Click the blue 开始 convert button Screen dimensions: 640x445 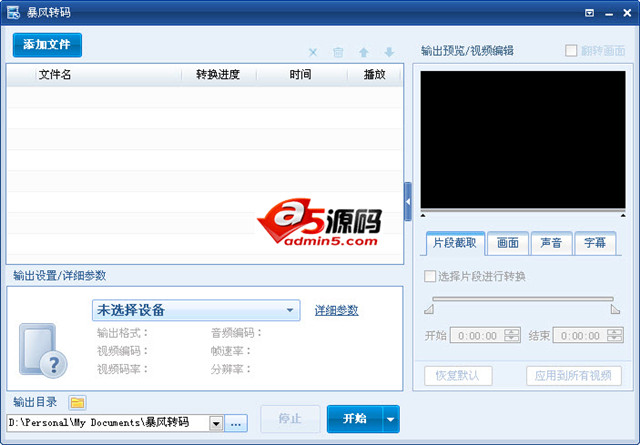point(355,419)
